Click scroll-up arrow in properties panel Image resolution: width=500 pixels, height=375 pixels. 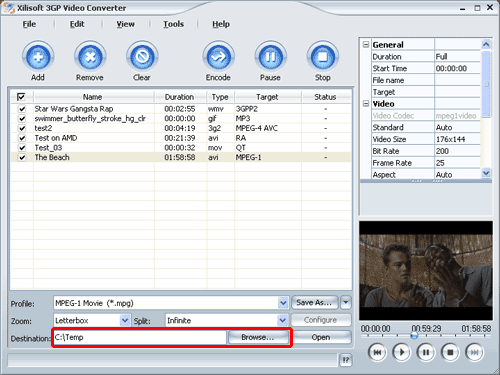pos(486,44)
